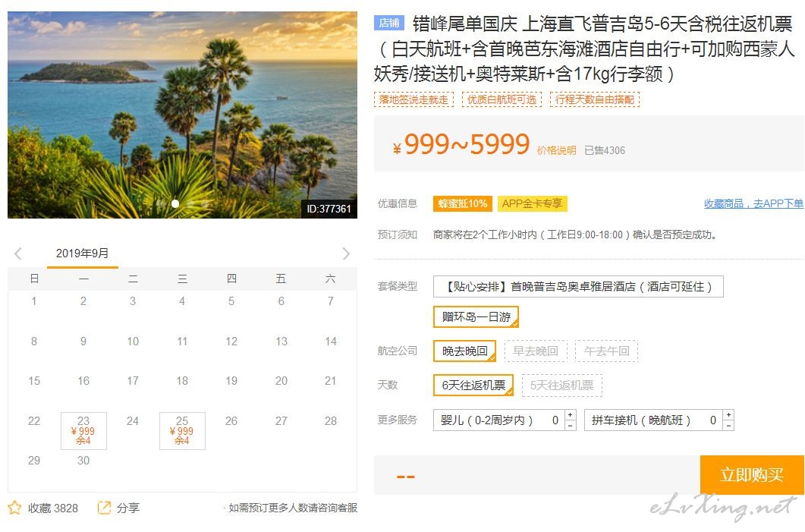
Task: Click the 拼车接机 quantity input field
Action: [x=713, y=420]
